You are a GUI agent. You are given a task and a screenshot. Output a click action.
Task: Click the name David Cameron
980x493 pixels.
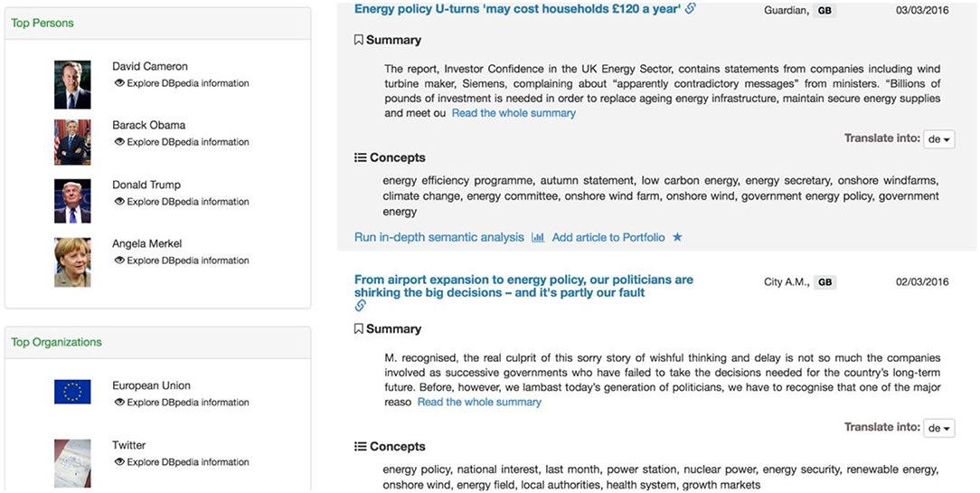[x=150, y=66]
